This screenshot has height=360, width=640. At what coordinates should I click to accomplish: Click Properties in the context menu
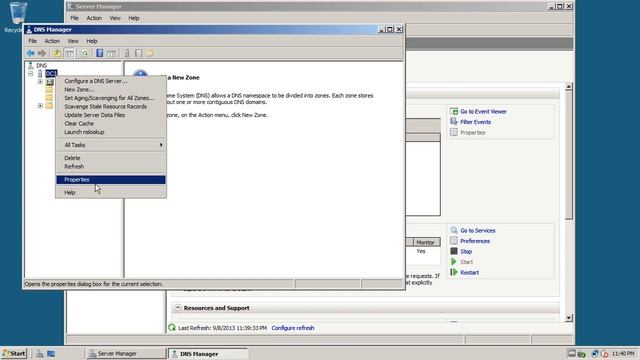111,180
